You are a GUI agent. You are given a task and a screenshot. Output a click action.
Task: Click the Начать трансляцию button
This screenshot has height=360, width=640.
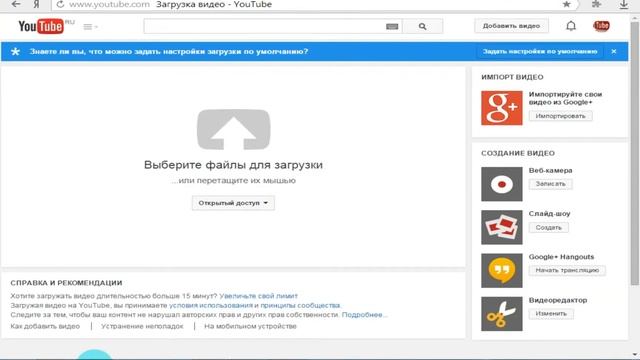[x=567, y=270]
